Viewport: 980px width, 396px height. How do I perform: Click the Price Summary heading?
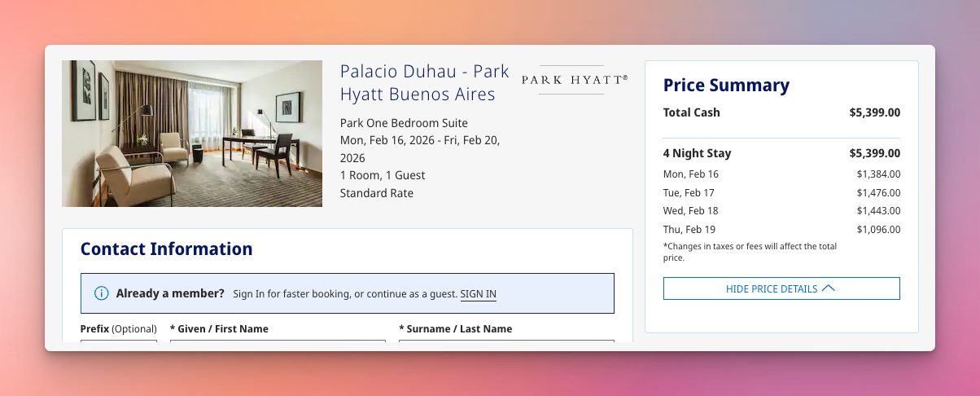click(x=726, y=86)
